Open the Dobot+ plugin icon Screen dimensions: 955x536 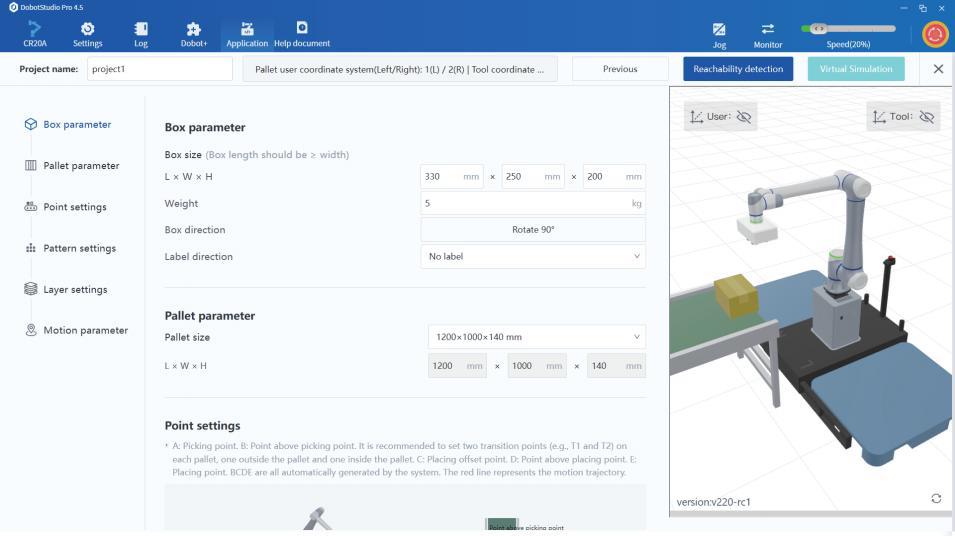click(194, 30)
